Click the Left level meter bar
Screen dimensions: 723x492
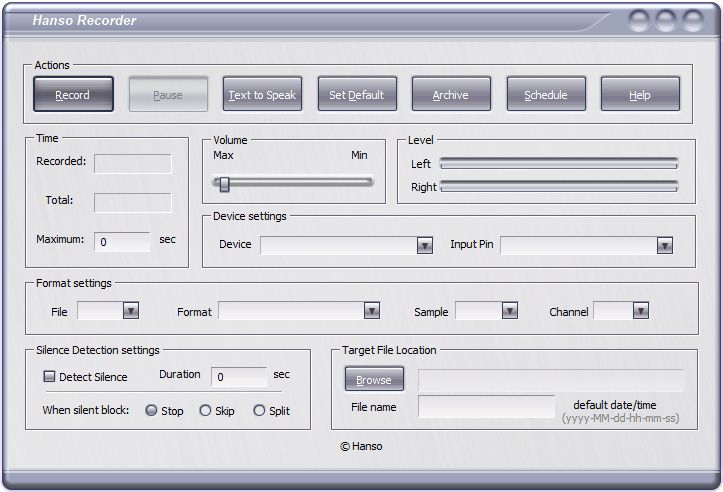559,163
